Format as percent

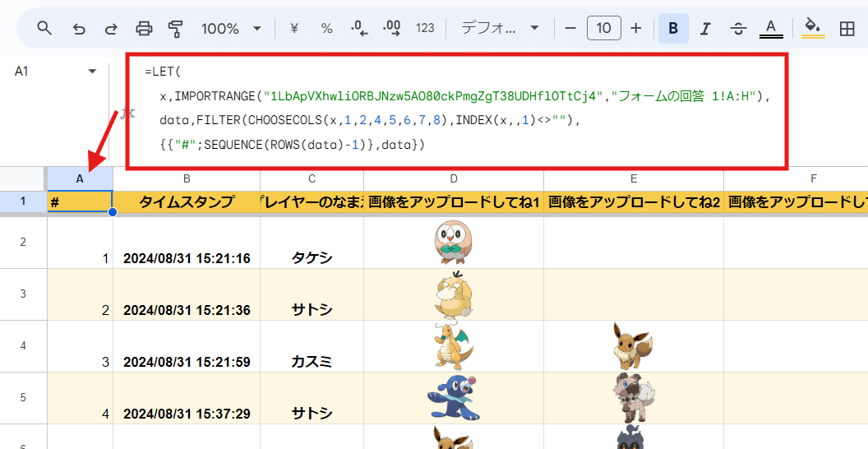[x=326, y=28]
